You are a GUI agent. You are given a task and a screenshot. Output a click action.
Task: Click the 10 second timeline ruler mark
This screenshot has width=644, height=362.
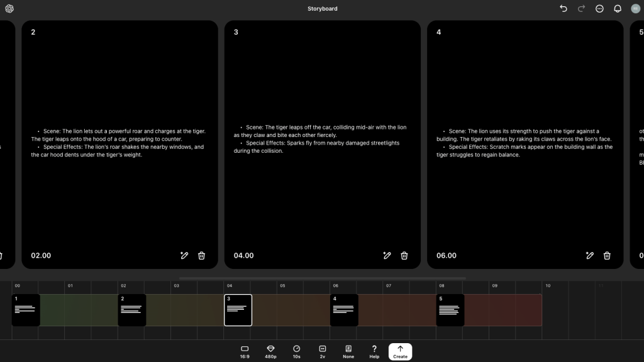(x=548, y=286)
